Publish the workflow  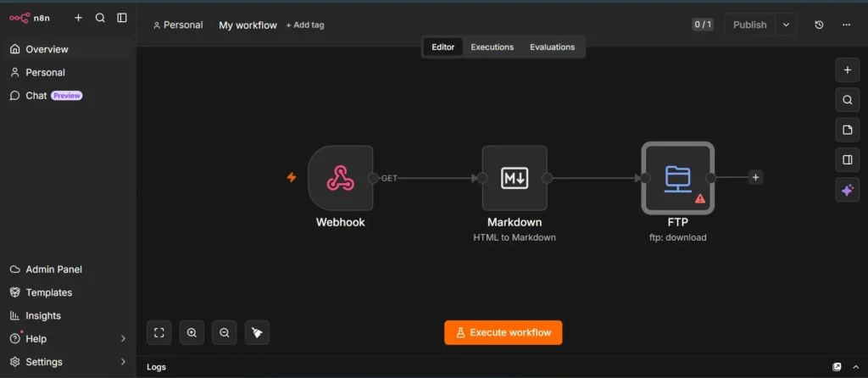749,25
